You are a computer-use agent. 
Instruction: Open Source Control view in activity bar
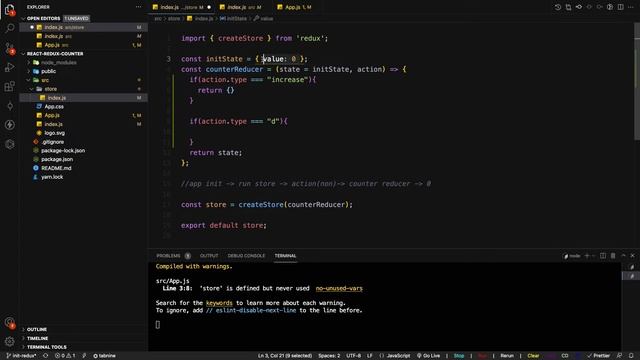pos(10,48)
